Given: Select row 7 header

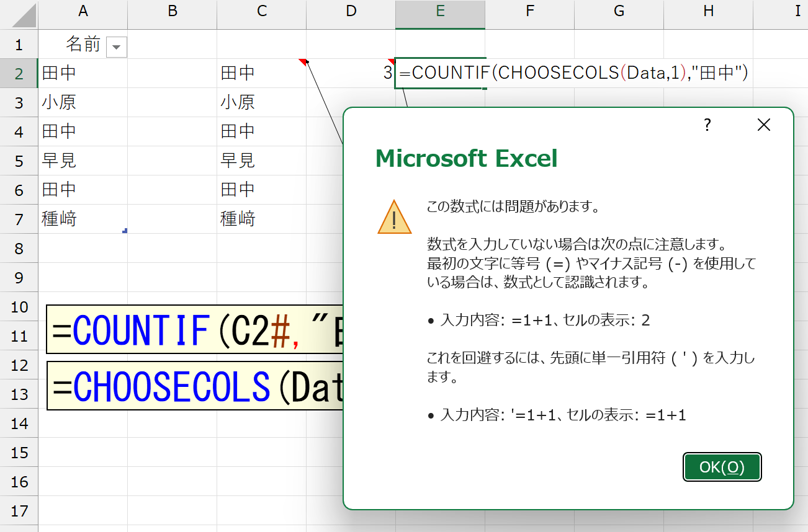Looking at the screenshot, I should tap(19, 219).
